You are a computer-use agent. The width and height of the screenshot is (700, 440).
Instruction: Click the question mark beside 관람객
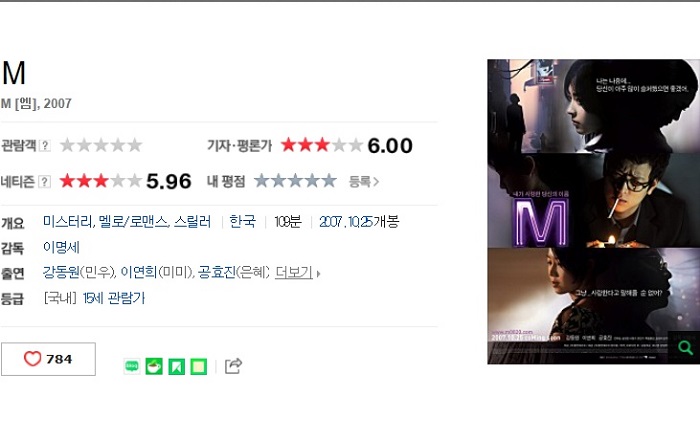click(x=45, y=145)
